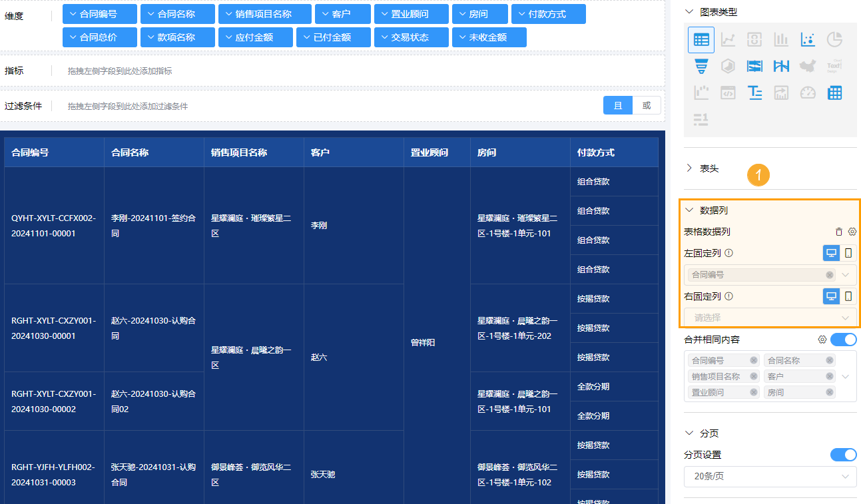Click the 客户 dimension field chip
Image resolution: width=861 pixels, height=504 pixels.
[x=342, y=13]
